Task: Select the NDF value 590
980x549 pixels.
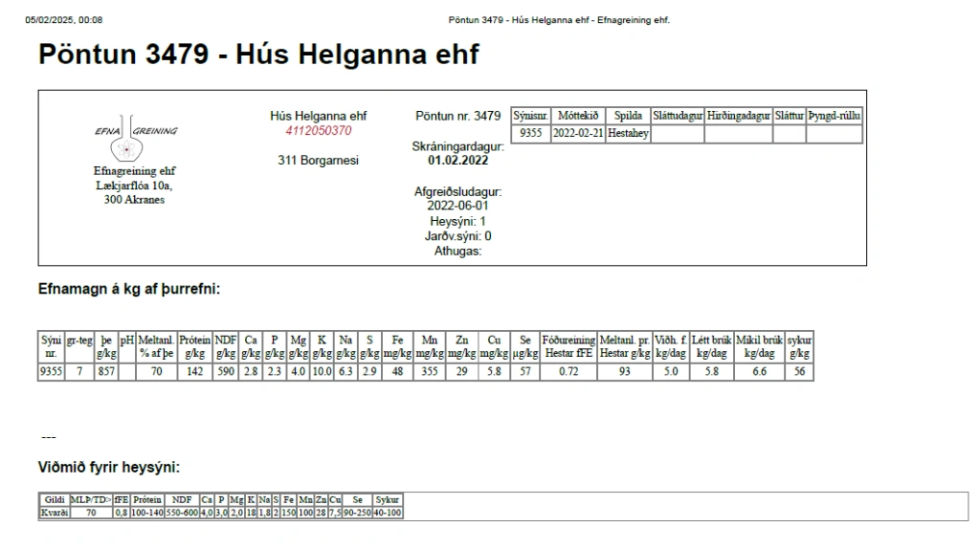Action: pyautogui.click(x=226, y=372)
